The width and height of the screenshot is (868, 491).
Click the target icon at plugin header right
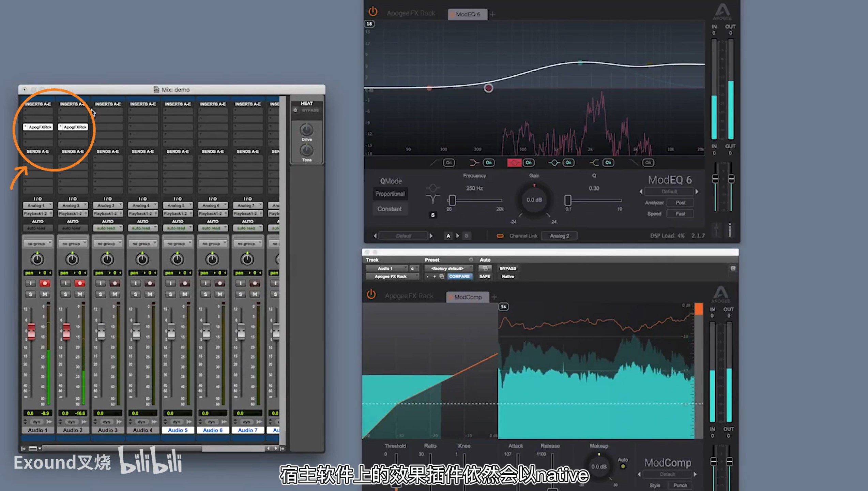point(733,268)
